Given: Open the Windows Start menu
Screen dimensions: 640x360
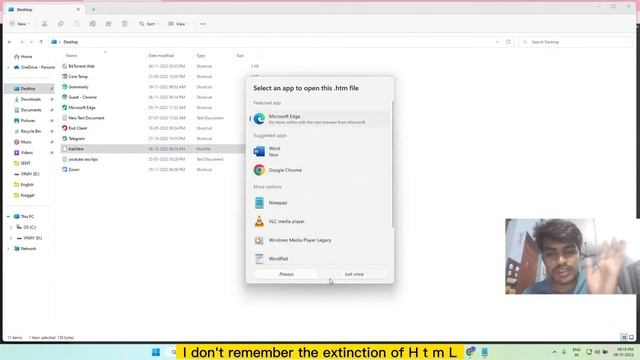Looking at the screenshot, I should tap(156, 352).
